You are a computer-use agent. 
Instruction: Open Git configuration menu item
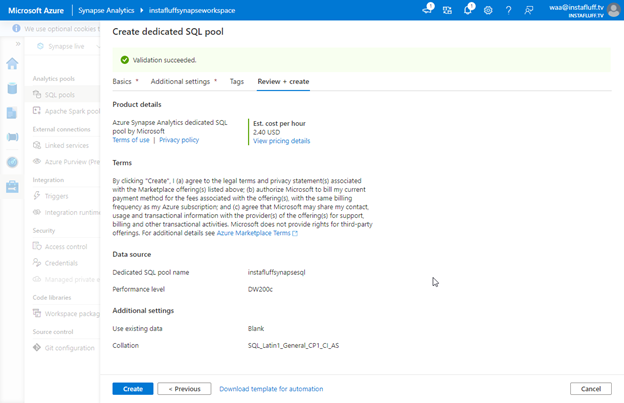(64, 348)
